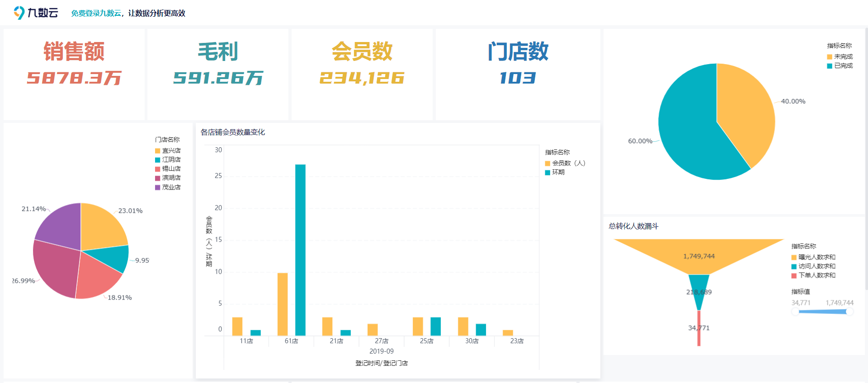Click the right 1,749,744 slider handle
The image size is (868, 383).
point(849,312)
